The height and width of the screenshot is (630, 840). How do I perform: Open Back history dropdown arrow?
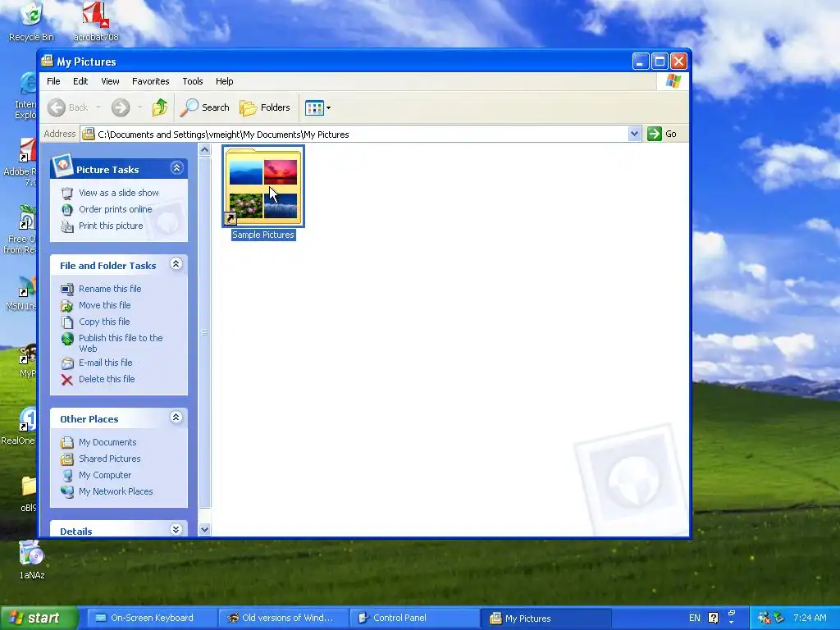(98, 107)
